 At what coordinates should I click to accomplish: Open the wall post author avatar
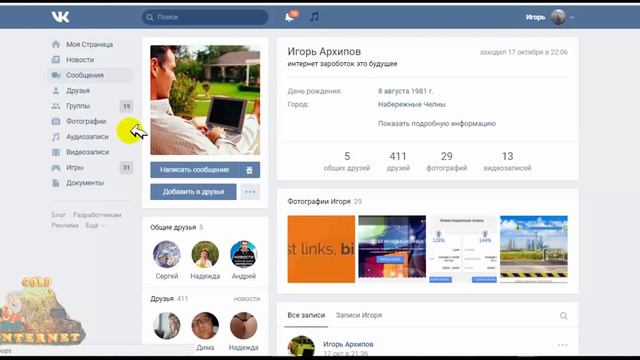pos(301,346)
